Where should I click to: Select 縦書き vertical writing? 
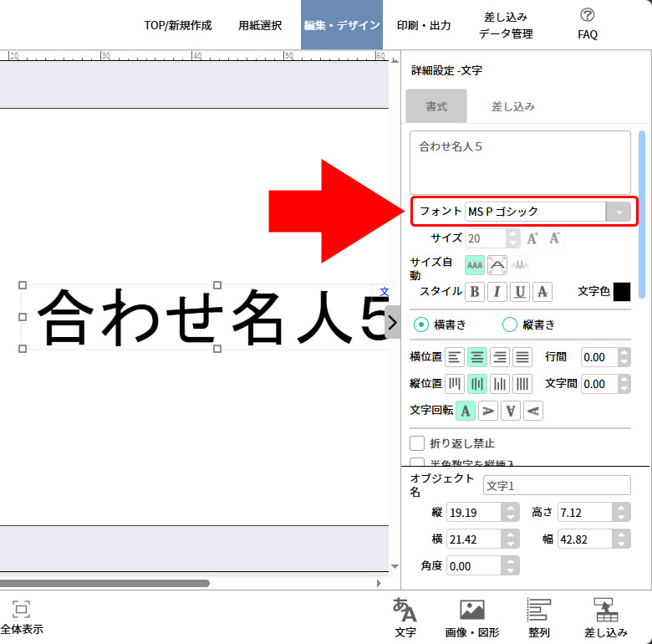coord(510,325)
